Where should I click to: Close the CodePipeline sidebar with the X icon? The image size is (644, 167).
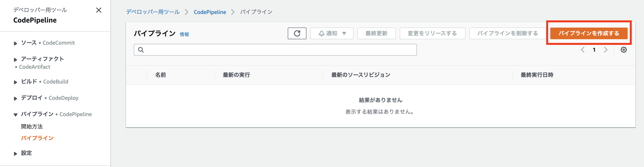(x=99, y=10)
